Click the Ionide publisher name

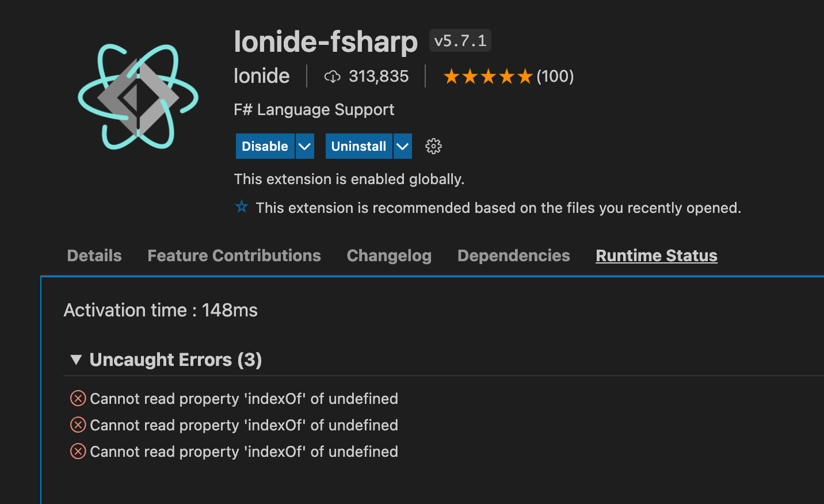262,75
